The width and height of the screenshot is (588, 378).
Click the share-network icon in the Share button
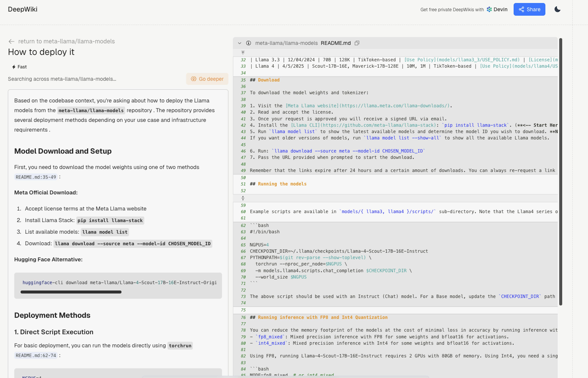point(521,9)
